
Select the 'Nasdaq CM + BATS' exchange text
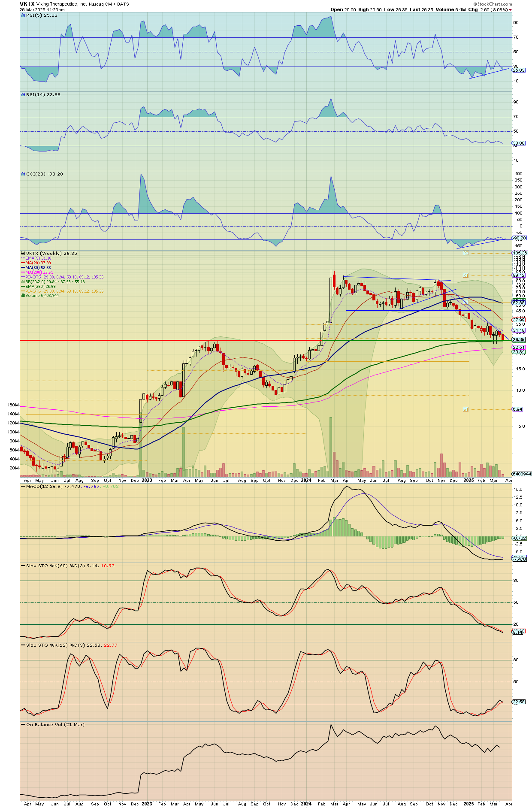click(109, 4)
